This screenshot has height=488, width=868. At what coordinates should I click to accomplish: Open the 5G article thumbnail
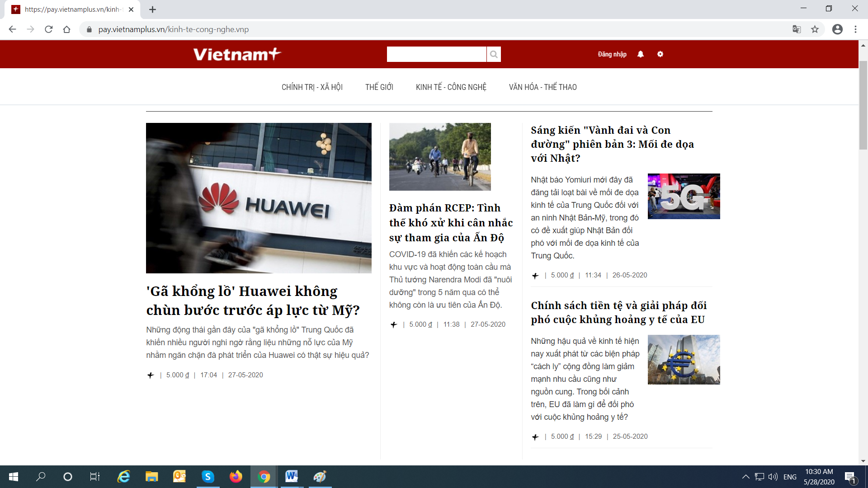[x=684, y=196]
